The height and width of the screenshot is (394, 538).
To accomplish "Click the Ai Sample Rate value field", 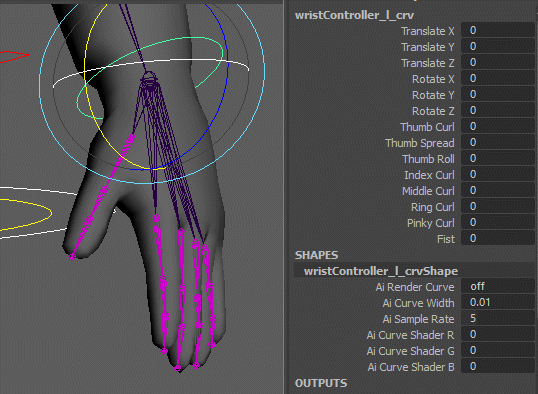I will 498,319.
